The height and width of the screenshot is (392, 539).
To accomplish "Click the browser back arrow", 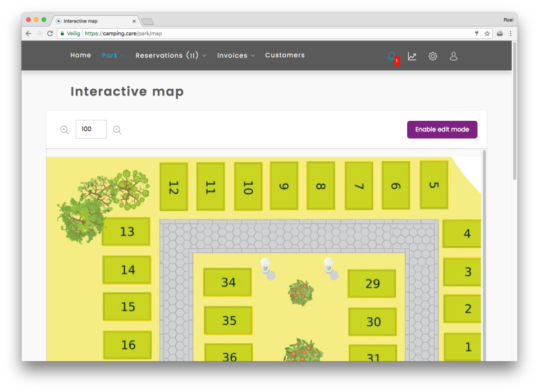I will pyautogui.click(x=29, y=34).
